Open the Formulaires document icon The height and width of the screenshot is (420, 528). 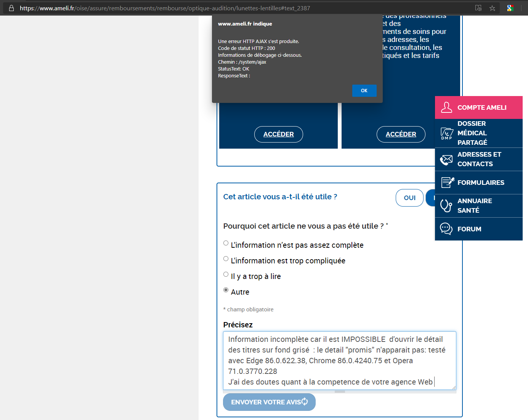pos(447,183)
